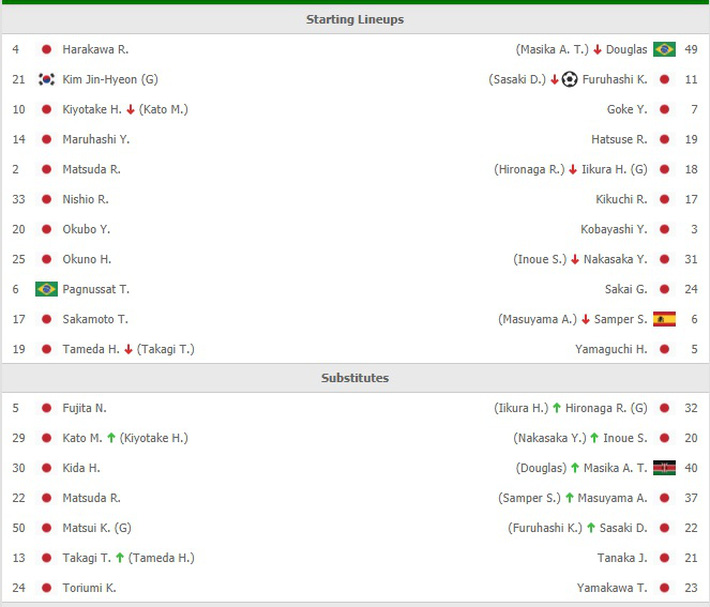
Task: Open player Yamaguchi H. profile
Action: click(x=611, y=349)
